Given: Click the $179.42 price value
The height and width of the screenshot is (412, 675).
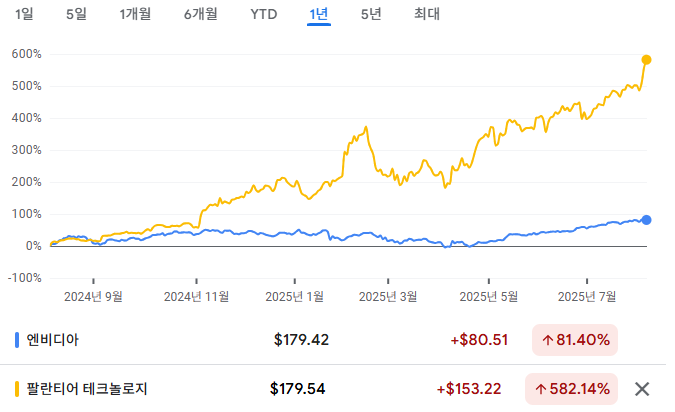Looking at the screenshot, I should (301, 340).
